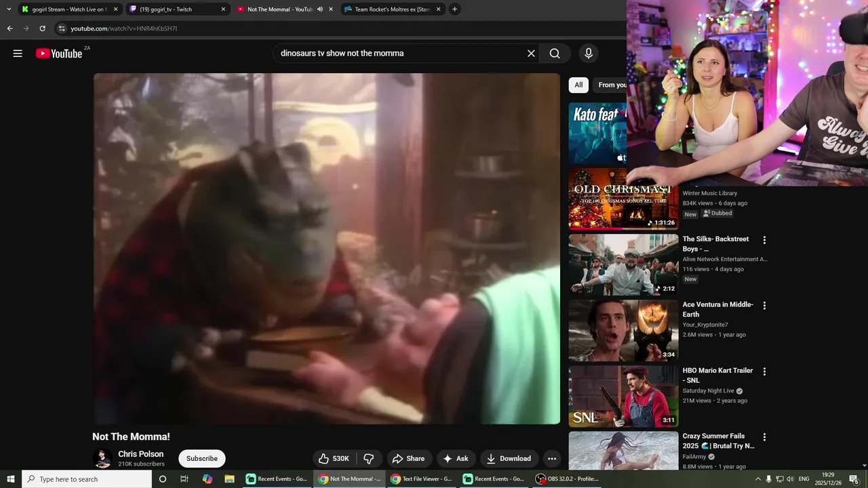Viewport: 868px width, 488px height.
Task: Show hidden system tray icons
Action: pos(758,479)
